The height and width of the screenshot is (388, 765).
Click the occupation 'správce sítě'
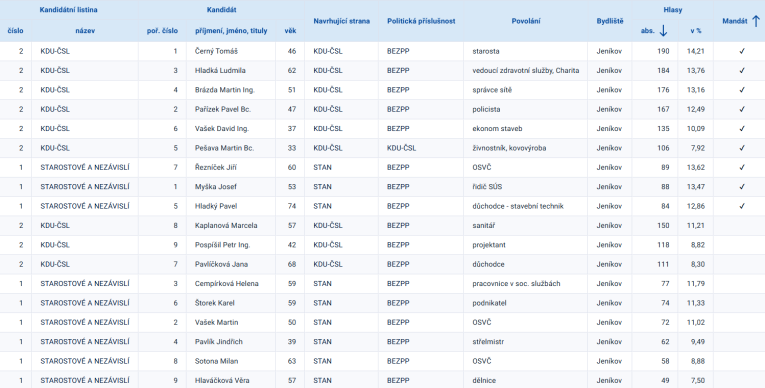492,90
